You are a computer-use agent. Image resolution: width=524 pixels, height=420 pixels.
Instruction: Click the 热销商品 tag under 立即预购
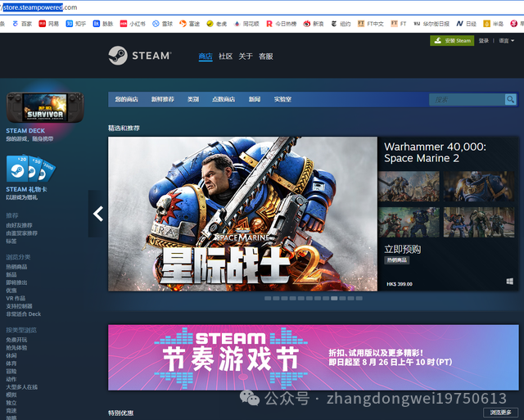point(396,260)
